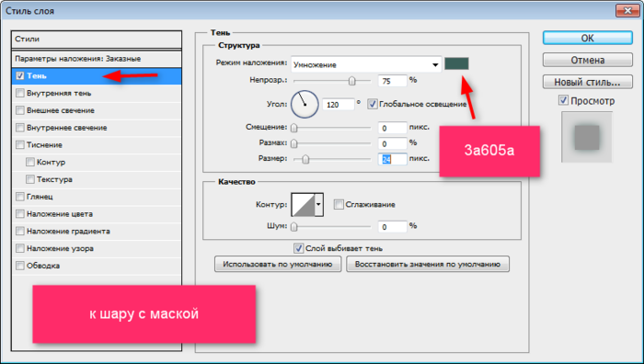This screenshot has height=364, width=644.
Task: Click the style preview thumbnail
Action: [587, 137]
